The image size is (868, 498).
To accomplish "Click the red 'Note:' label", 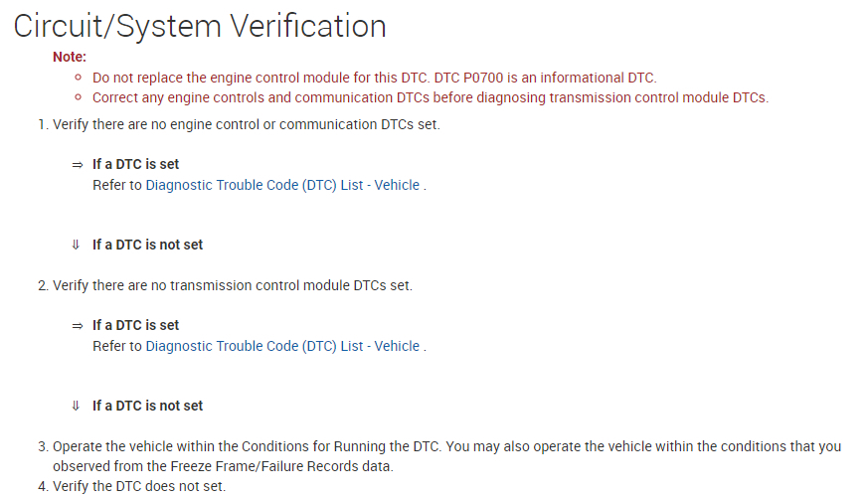I will click(70, 57).
